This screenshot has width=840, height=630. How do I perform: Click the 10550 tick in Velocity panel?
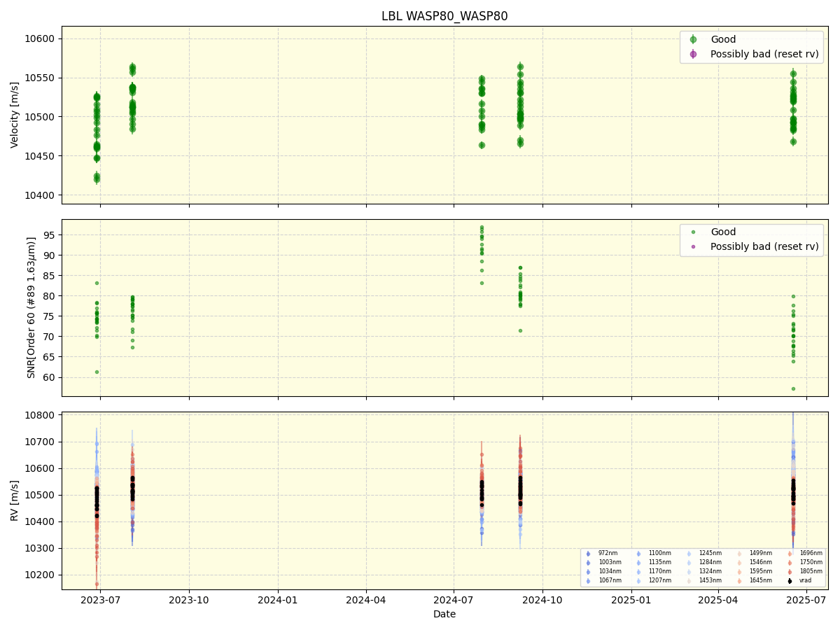point(41,78)
